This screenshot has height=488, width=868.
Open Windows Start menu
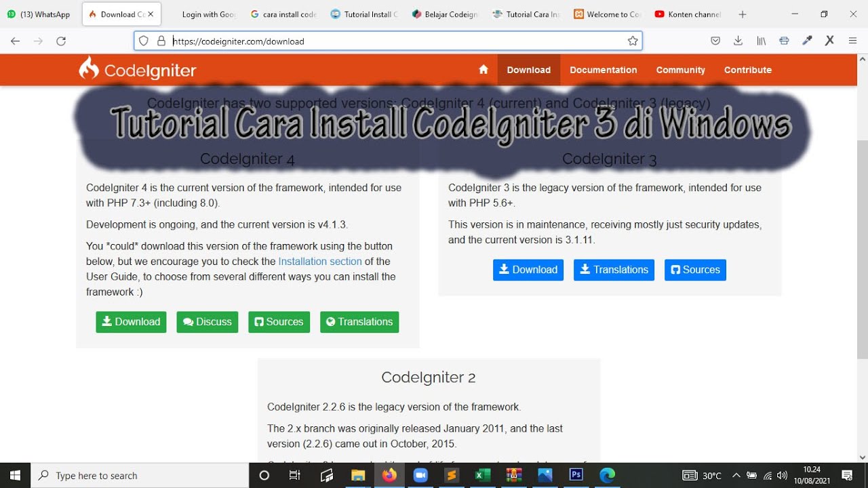pos(15,475)
